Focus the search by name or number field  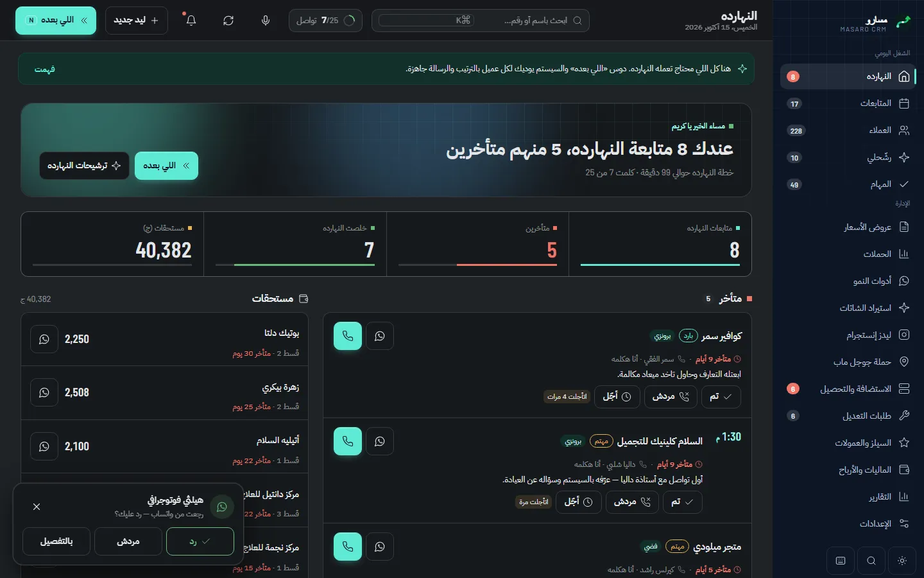(x=481, y=21)
